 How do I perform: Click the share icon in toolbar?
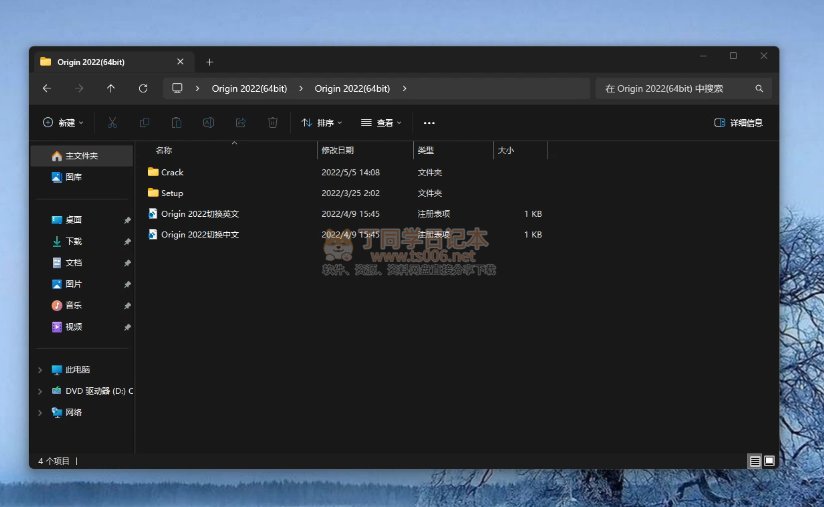tap(240, 123)
